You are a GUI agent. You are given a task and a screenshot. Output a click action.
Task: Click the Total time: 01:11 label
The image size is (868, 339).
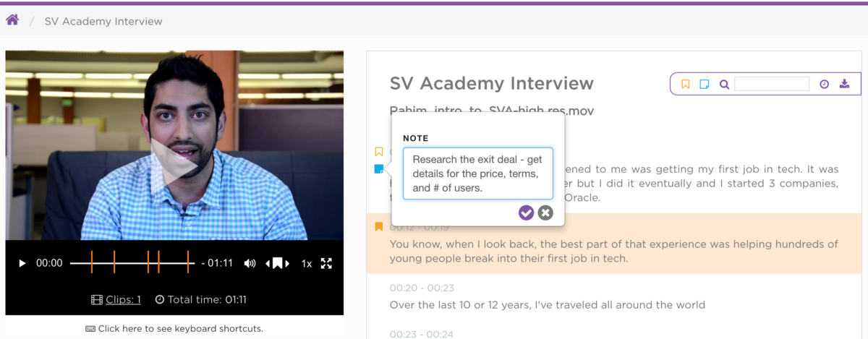coord(201,299)
